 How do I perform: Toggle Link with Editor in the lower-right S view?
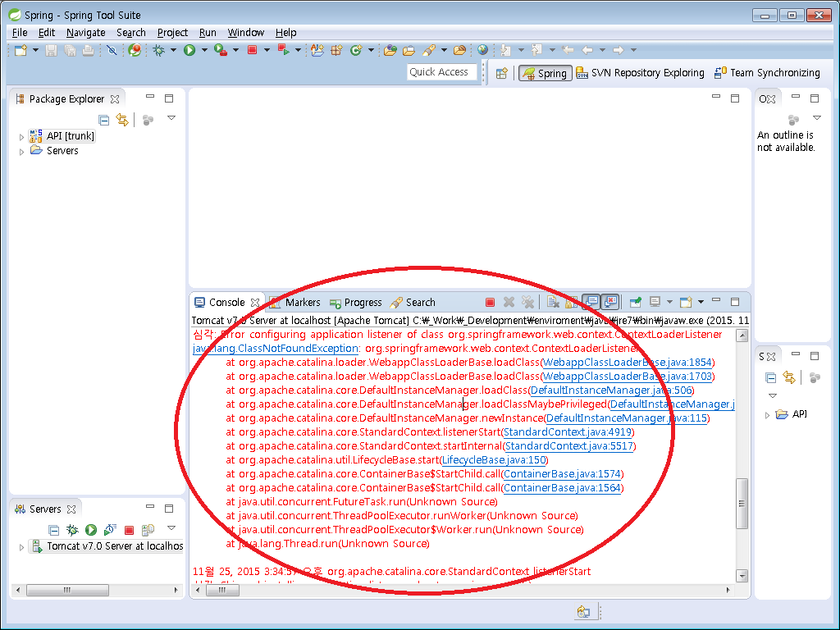(x=789, y=377)
